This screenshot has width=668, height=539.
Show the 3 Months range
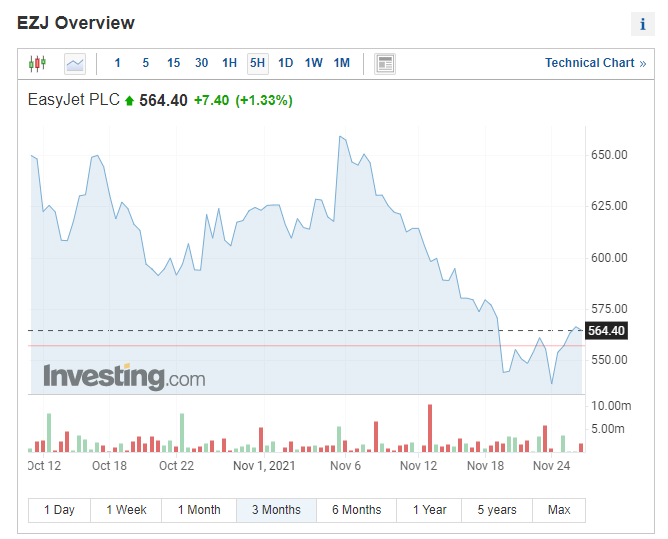tap(276, 510)
